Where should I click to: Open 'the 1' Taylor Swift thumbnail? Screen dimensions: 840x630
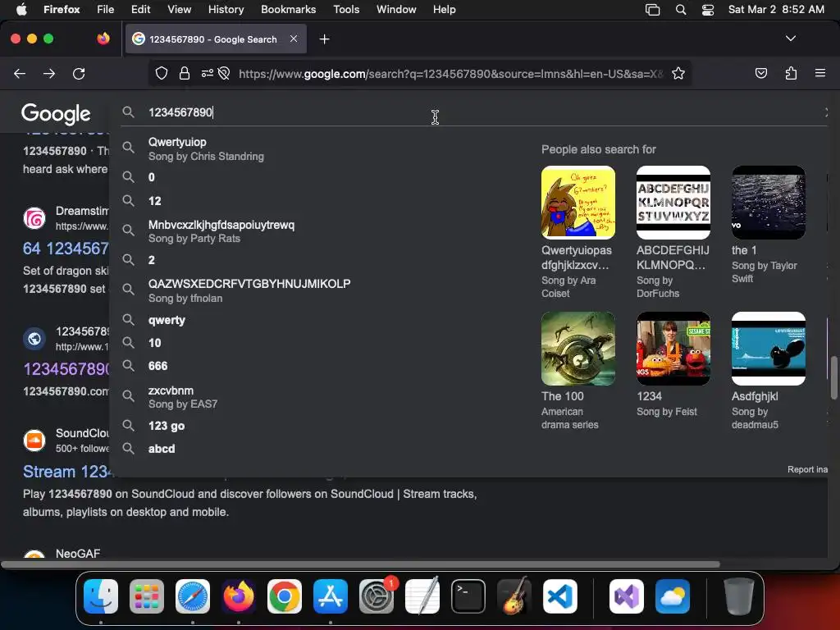(768, 203)
